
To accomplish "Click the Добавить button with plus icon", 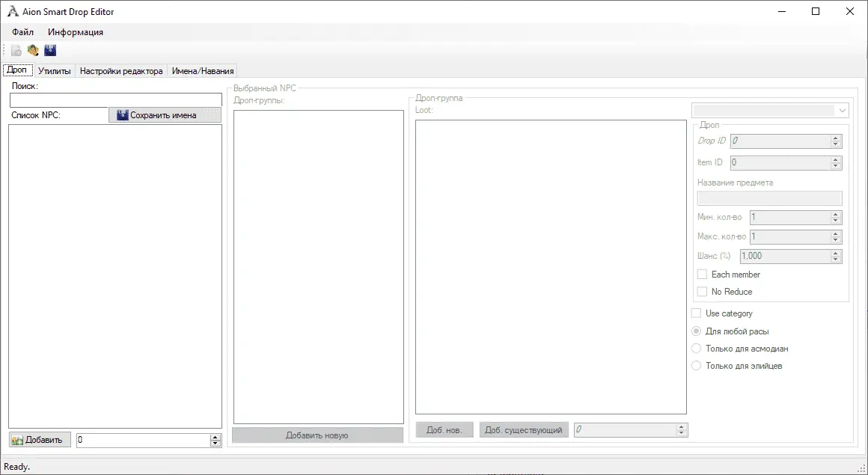I will tap(40, 440).
